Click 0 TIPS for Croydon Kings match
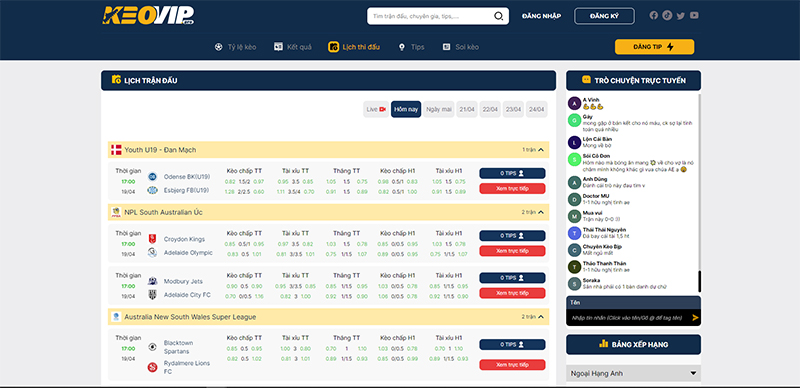This screenshot has width=800, height=388. pos(512,236)
